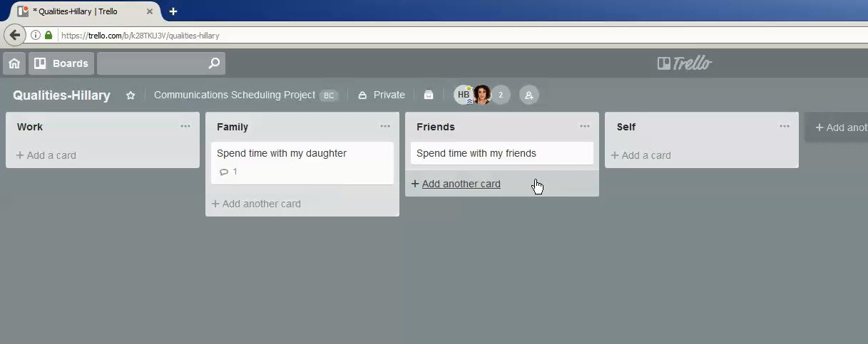
Task: Click the HB member avatar
Action: [x=463, y=95]
